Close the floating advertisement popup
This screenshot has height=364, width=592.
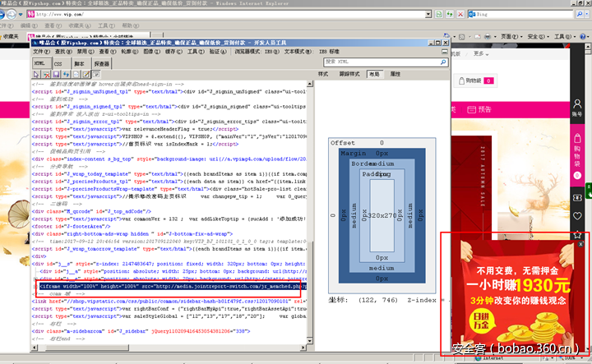click(x=580, y=245)
